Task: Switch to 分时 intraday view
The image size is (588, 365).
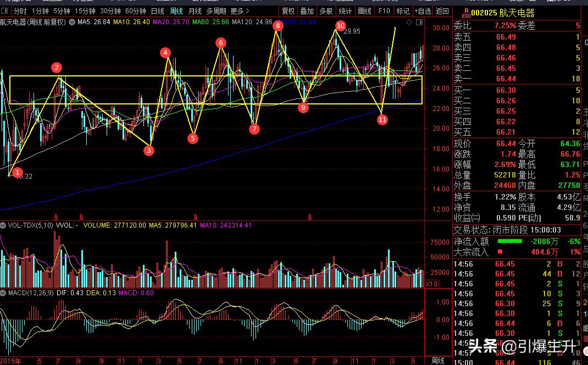Action: click(19, 11)
